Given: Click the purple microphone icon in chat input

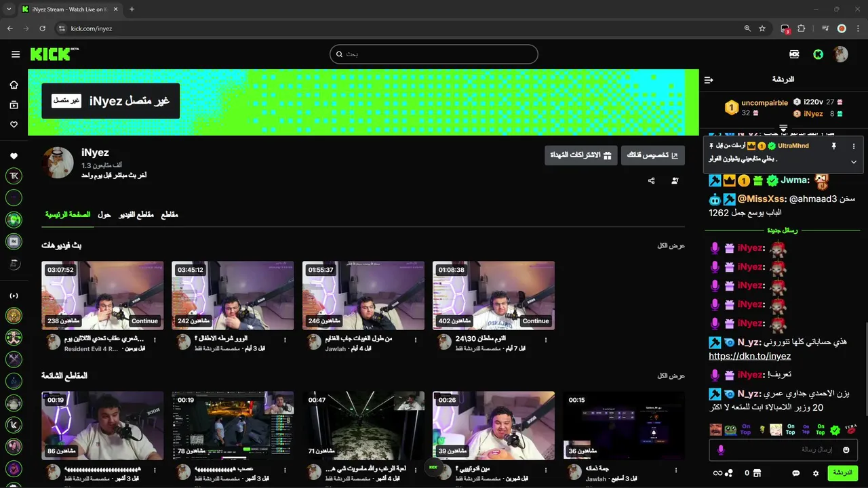Looking at the screenshot, I should coord(721,450).
